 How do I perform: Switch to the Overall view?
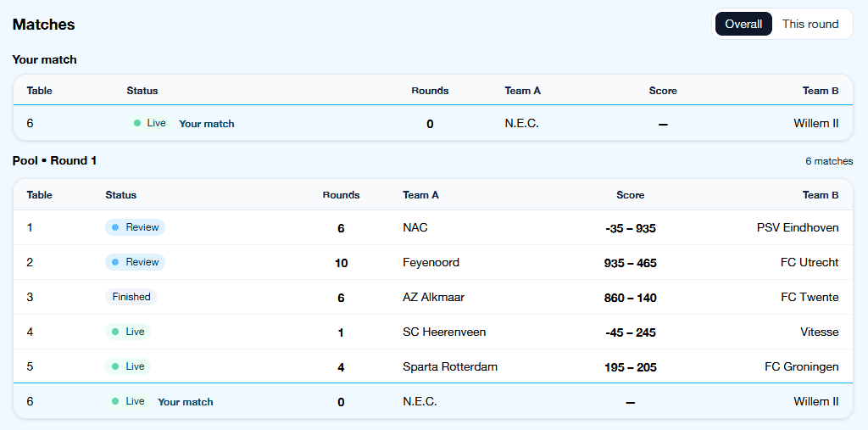click(743, 24)
